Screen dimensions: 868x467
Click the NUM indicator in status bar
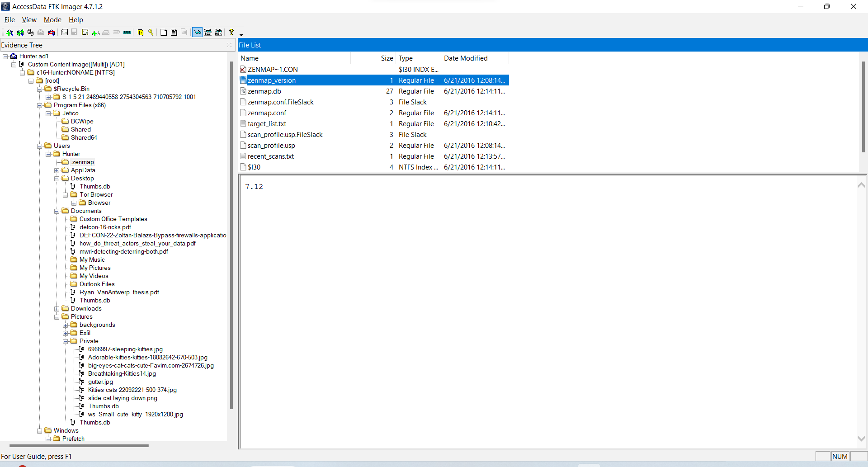pos(840,456)
